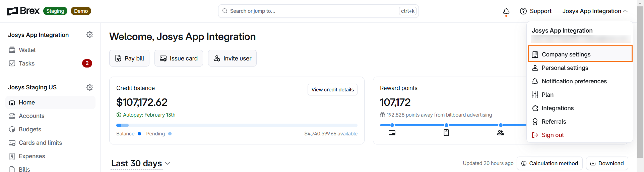Image resolution: width=644 pixels, height=172 pixels.
Task: Click the Cards and limits icon
Action: [x=12, y=143]
